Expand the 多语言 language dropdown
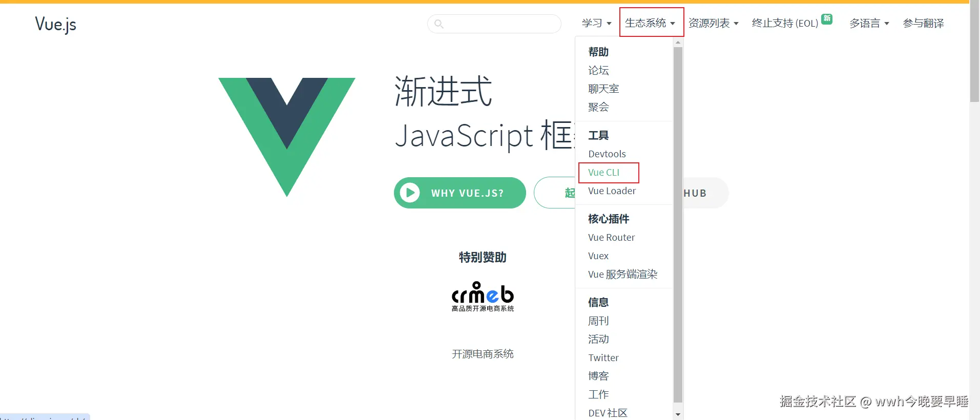Viewport: 980px width, 420px height. (869, 23)
